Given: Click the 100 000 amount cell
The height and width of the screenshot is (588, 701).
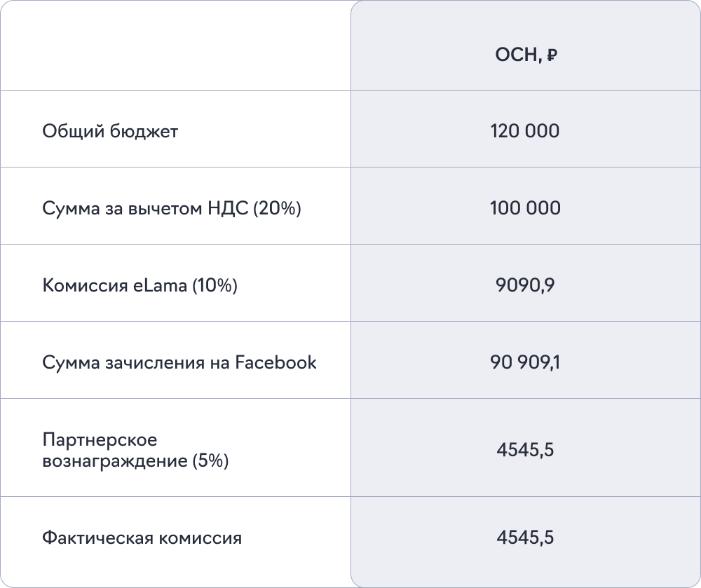Looking at the screenshot, I should click(x=525, y=208).
